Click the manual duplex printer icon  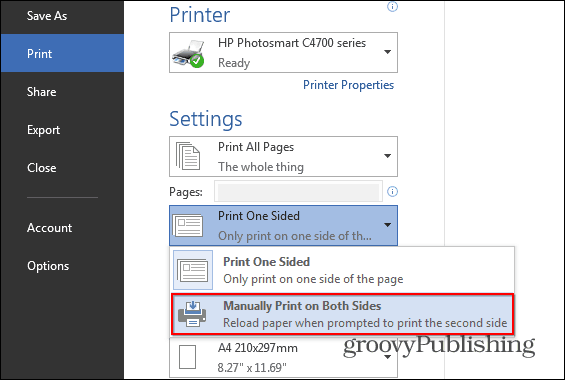tap(192, 314)
